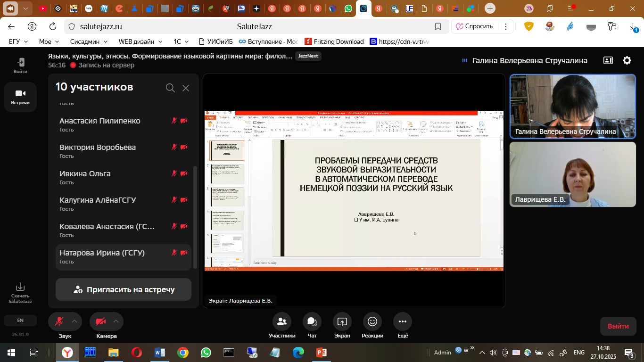Viewport: 644px width, 362px height.
Task: Open the Reactions menu
Action: (x=372, y=322)
